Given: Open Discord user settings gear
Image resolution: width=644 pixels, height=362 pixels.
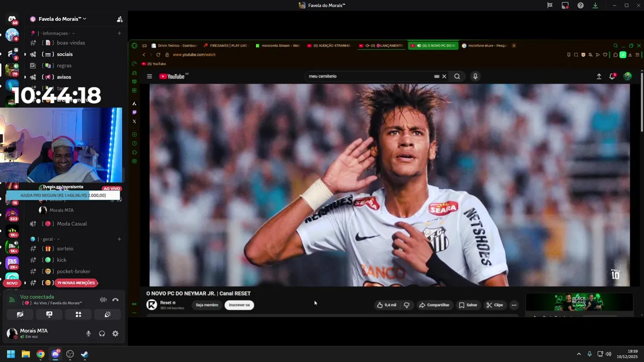Looking at the screenshot, I should (x=115, y=333).
